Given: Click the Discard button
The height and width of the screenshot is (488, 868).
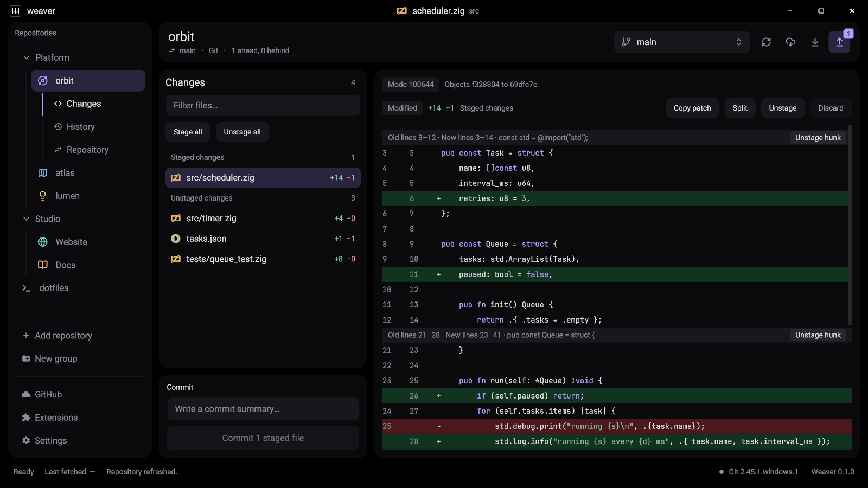Looking at the screenshot, I should coord(831,108).
